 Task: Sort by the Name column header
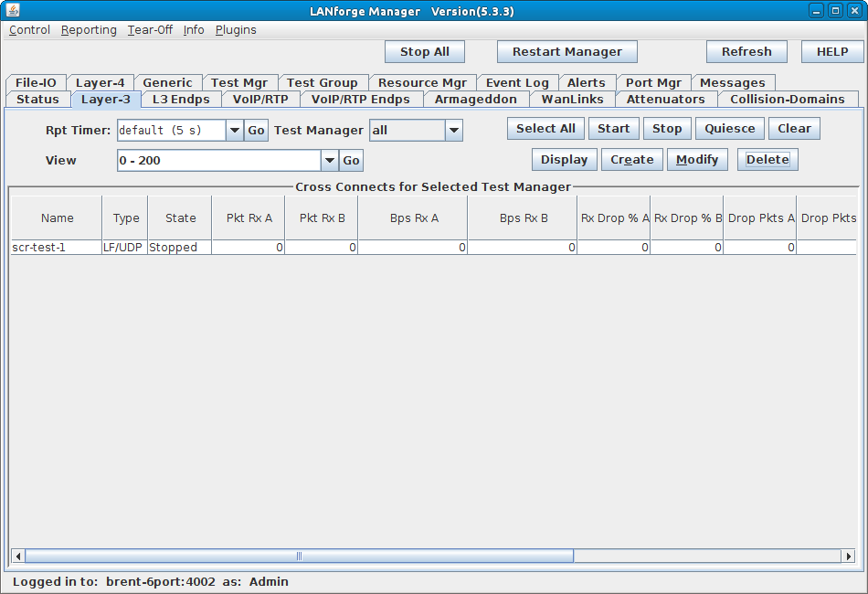pos(57,218)
